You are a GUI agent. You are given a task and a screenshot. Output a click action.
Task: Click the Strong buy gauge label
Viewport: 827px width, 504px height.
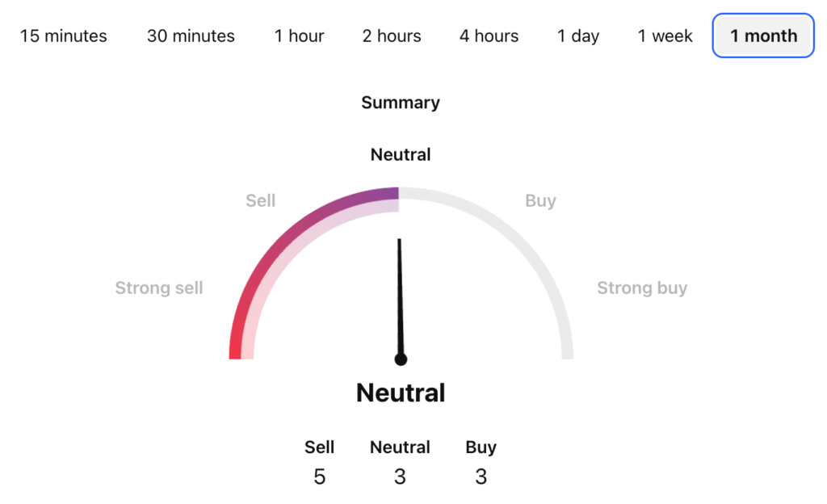pyautogui.click(x=642, y=288)
